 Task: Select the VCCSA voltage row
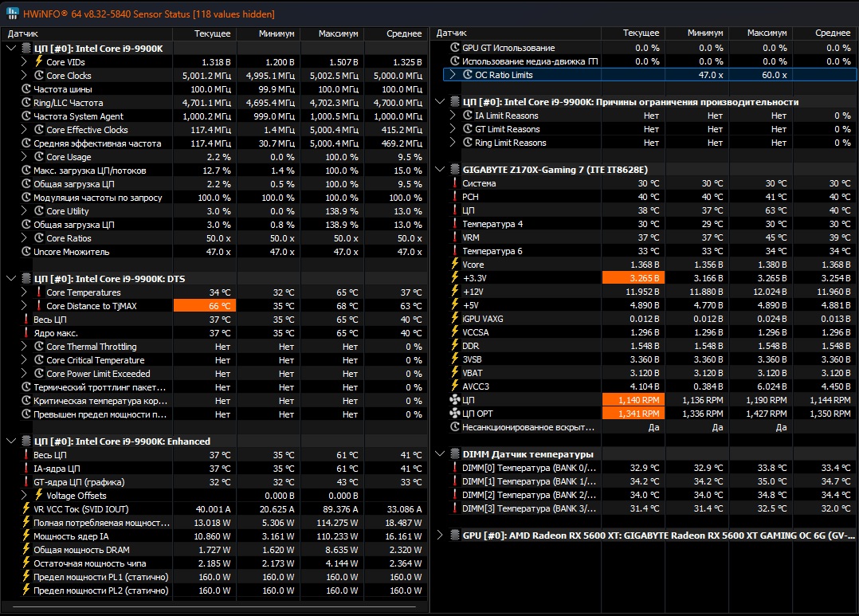[x=644, y=332]
